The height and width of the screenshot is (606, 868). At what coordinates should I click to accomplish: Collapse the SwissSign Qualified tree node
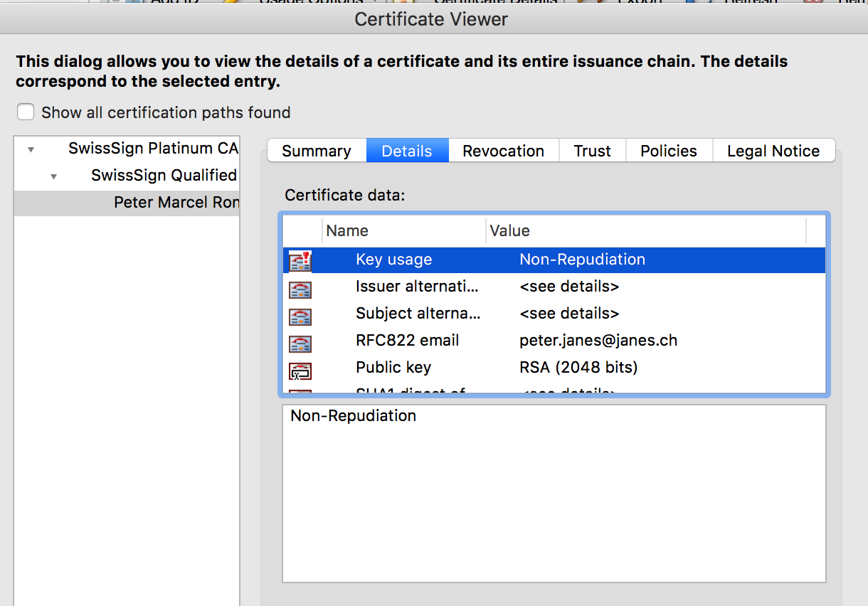point(53,176)
